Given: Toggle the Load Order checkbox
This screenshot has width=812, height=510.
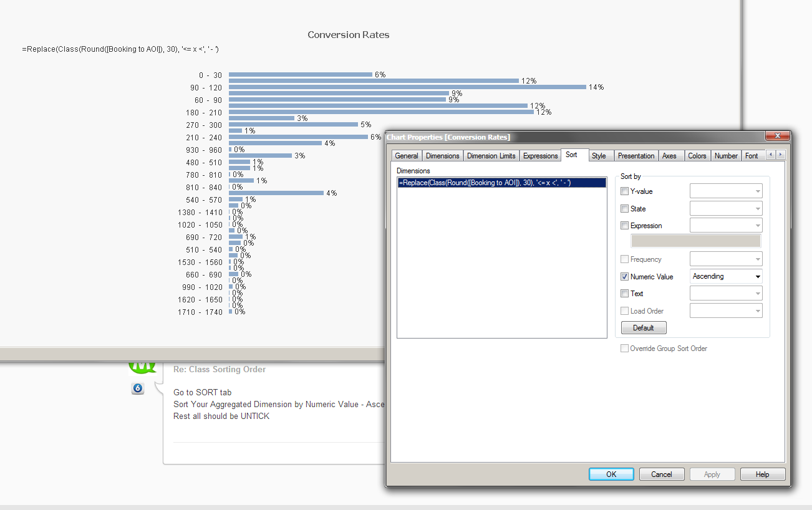Looking at the screenshot, I should 625,311.
